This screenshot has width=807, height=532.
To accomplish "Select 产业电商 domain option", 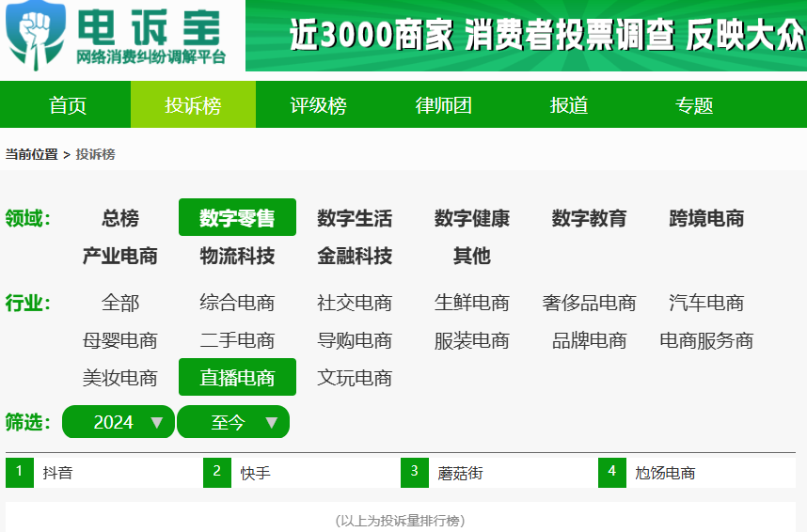I will (119, 256).
